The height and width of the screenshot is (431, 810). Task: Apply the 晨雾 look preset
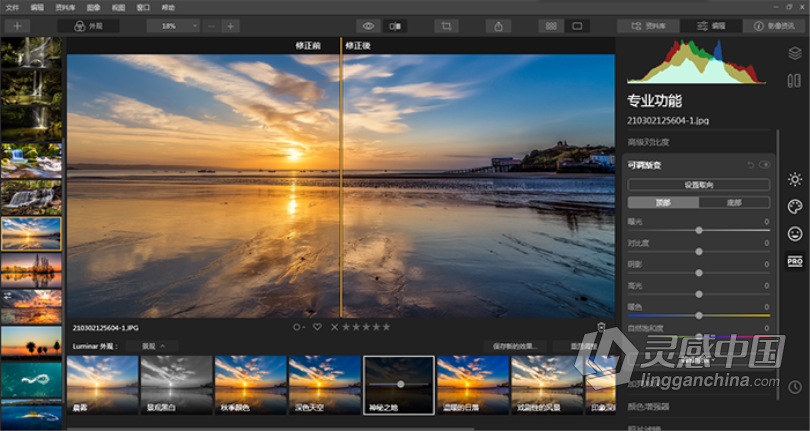click(x=102, y=384)
